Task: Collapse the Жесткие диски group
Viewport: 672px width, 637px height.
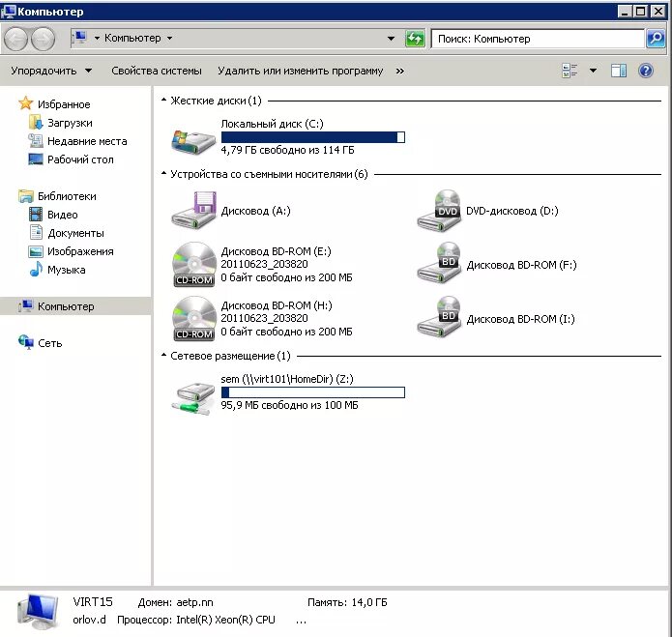Action: [163, 100]
